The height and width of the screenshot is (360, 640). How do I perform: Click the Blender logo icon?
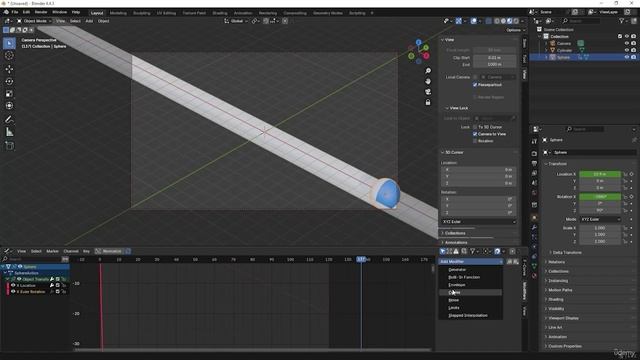6,12
